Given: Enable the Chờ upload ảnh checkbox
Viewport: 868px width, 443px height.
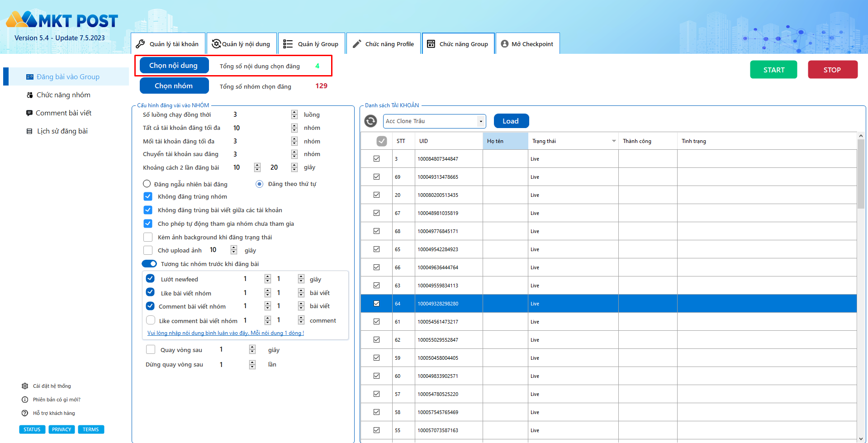Looking at the screenshot, I should pyautogui.click(x=148, y=250).
